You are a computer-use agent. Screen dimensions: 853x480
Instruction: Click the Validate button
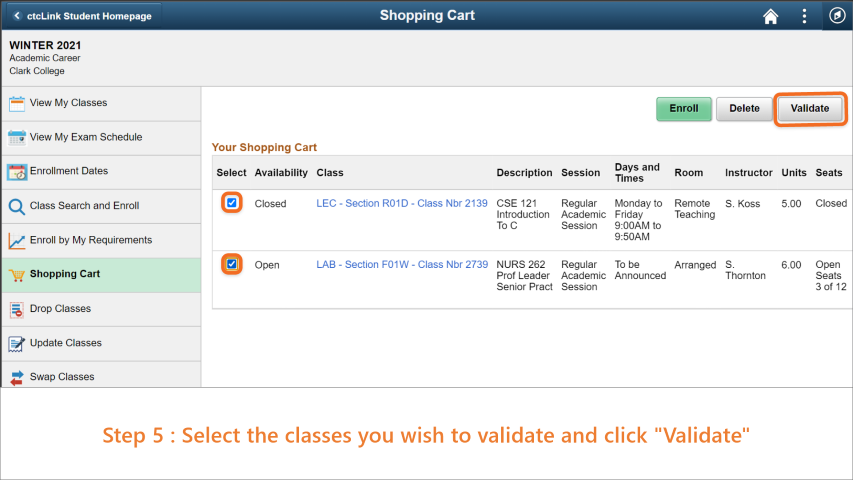click(809, 109)
